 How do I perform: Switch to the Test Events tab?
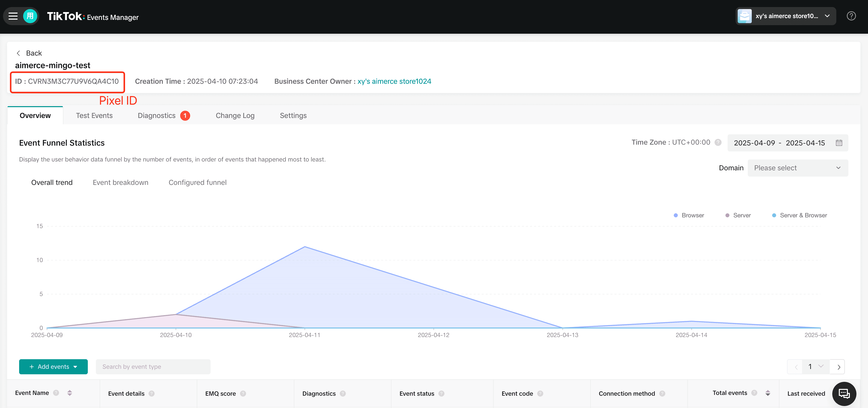pyautogui.click(x=94, y=115)
